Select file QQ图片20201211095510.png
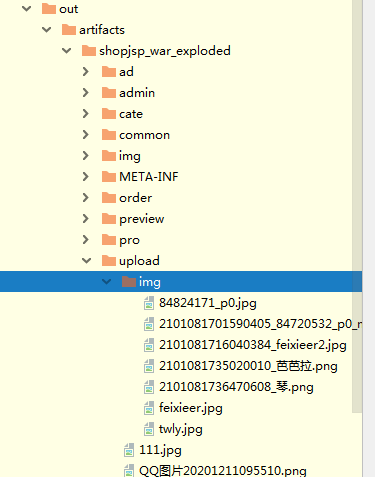Screen dimensions: 375x477 (223, 471)
